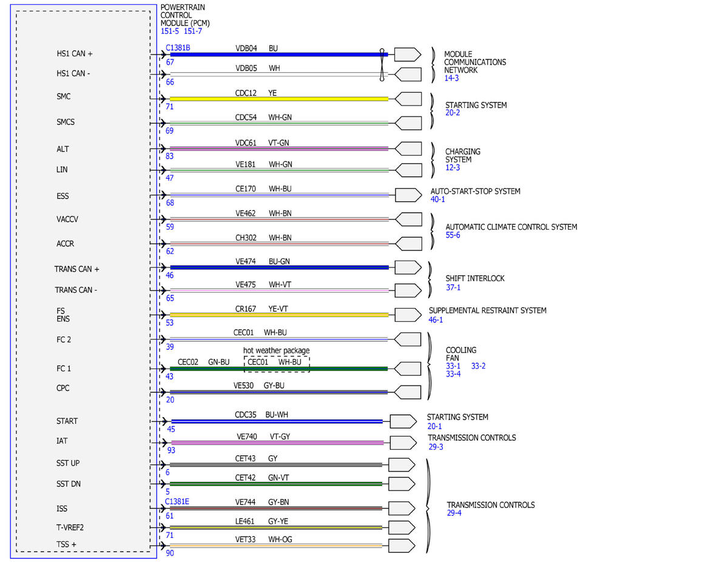Go to Cooling Fan page 33-1
Viewport: 728px width, 562px height.
pos(453,366)
